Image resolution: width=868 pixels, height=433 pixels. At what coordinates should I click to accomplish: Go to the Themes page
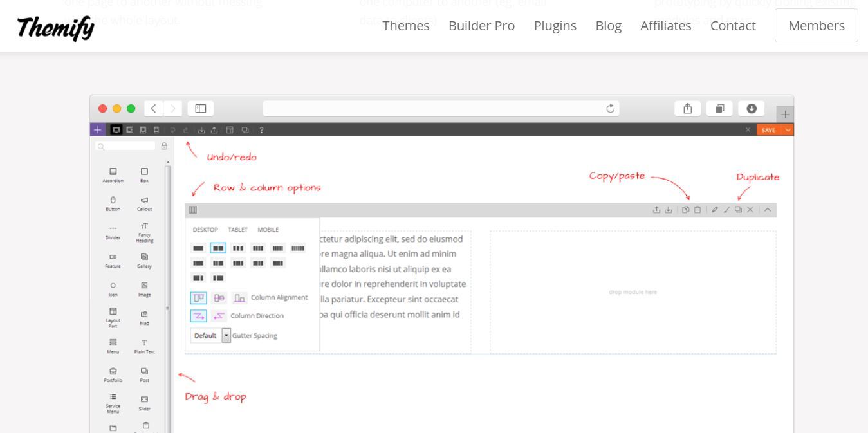pyautogui.click(x=406, y=26)
